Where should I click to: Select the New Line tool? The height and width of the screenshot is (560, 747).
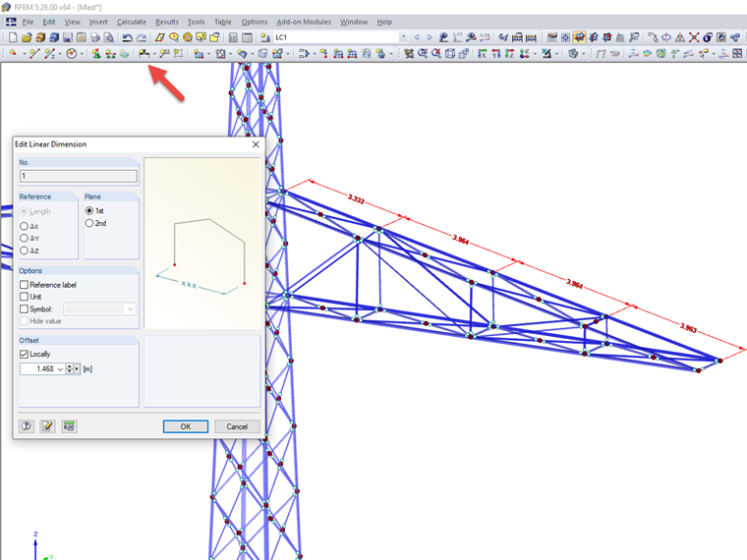34,53
